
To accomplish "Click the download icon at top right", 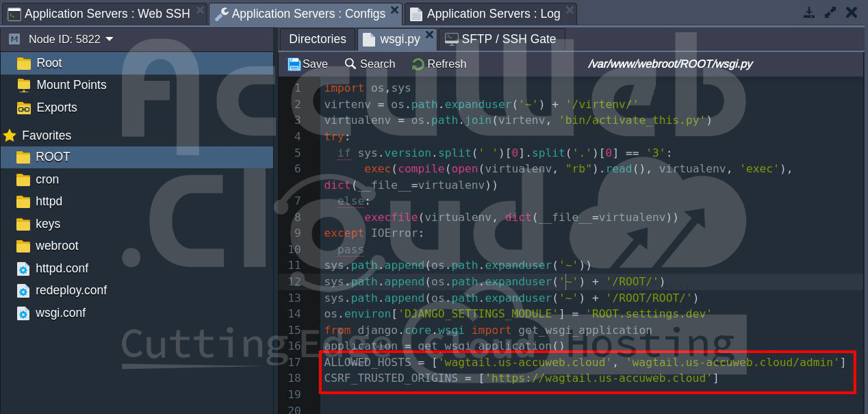I will [x=808, y=13].
